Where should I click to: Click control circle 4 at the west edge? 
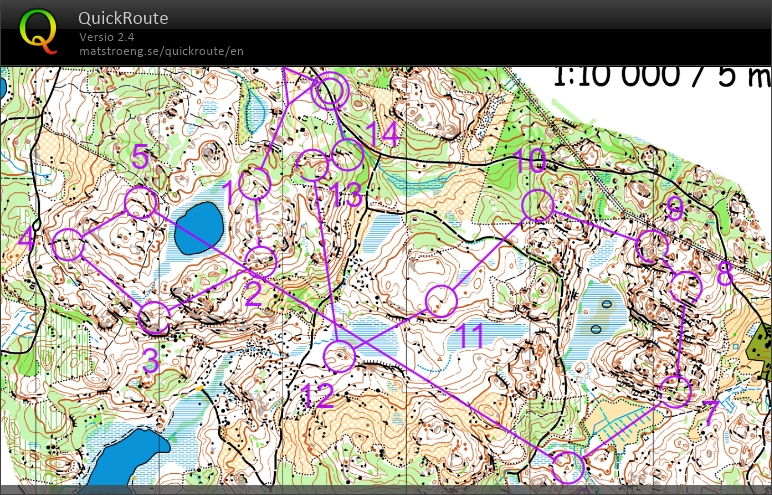(68, 244)
